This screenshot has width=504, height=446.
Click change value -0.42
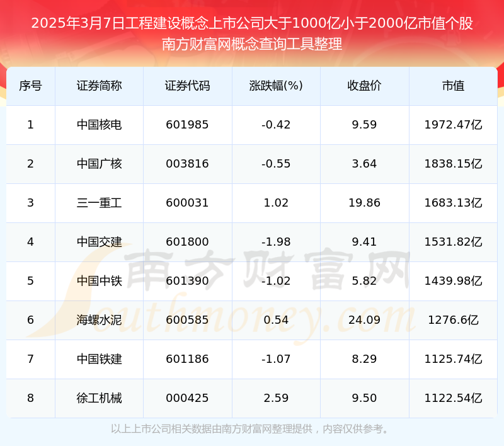(276, 125)
